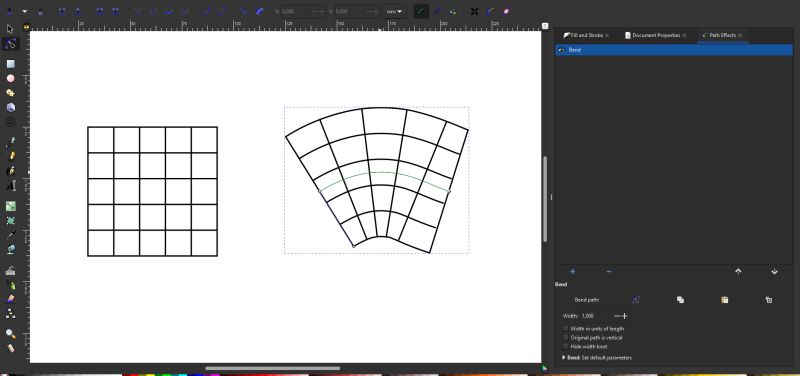Click Insert new nodes icon
Viewport: 800px width, 376px height.
coord(10,11)
